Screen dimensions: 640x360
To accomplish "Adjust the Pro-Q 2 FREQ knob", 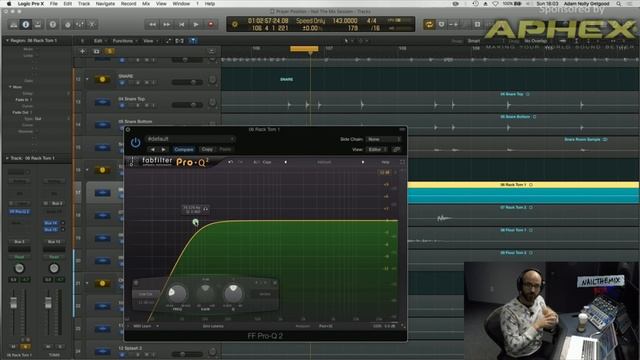I will (x=177, y=293).
